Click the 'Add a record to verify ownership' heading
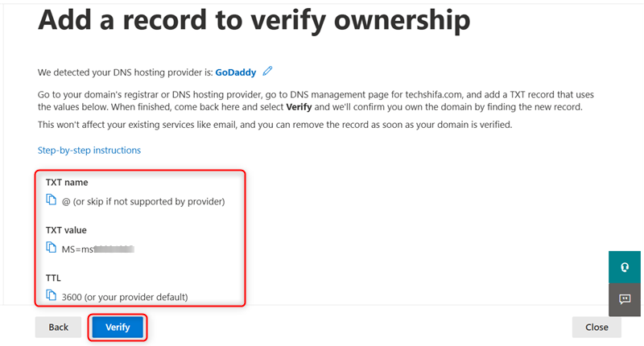The image size is (644, 346). coord(254,20)
